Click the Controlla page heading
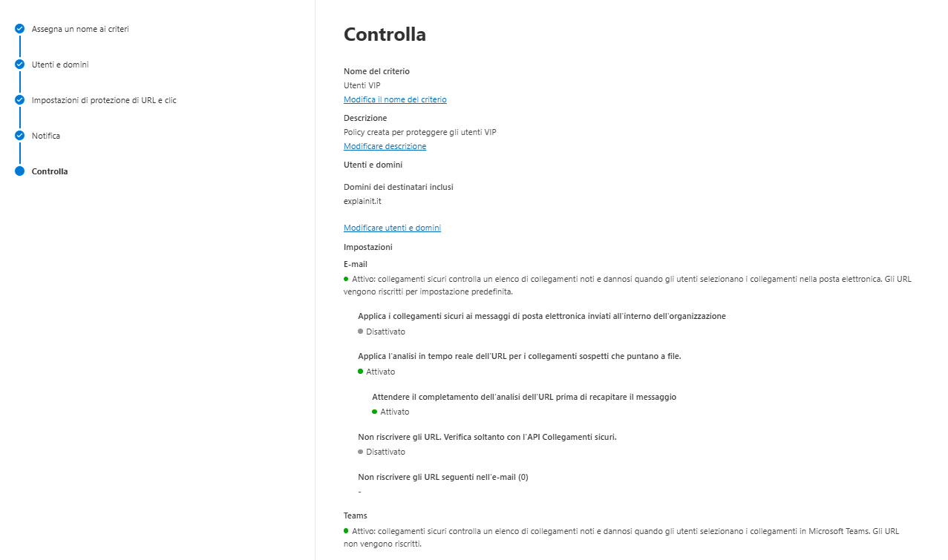This screenshot has height=560, width=948. pos(385,34)
